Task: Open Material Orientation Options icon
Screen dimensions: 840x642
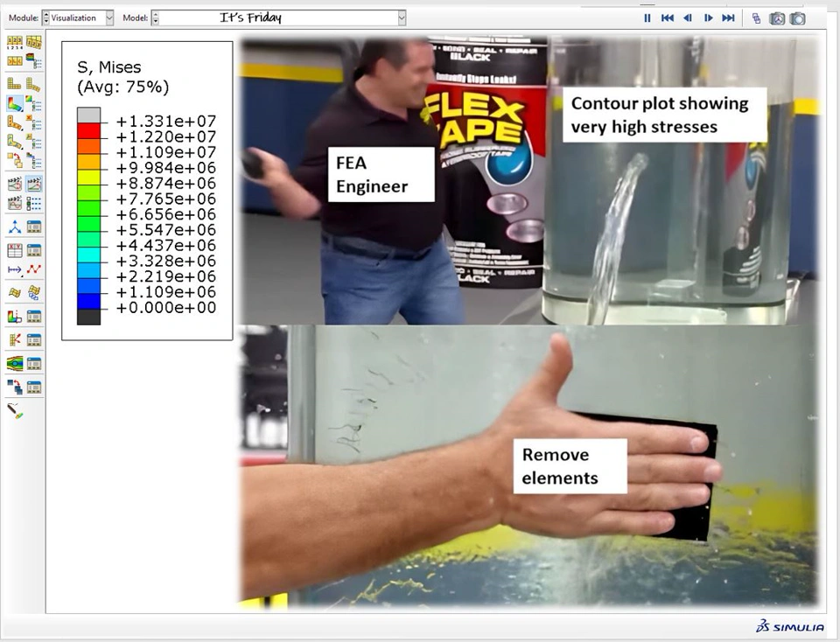Action: (34, 142)
